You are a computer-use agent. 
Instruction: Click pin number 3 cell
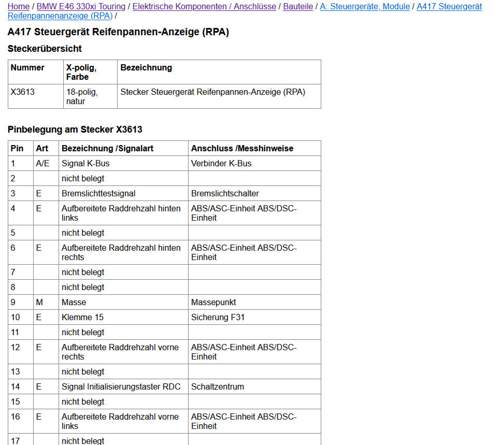[x=21, y=193]
